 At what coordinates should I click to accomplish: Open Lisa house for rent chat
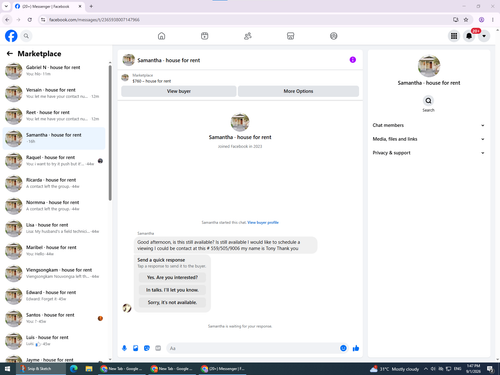click(x=54, y=228)
